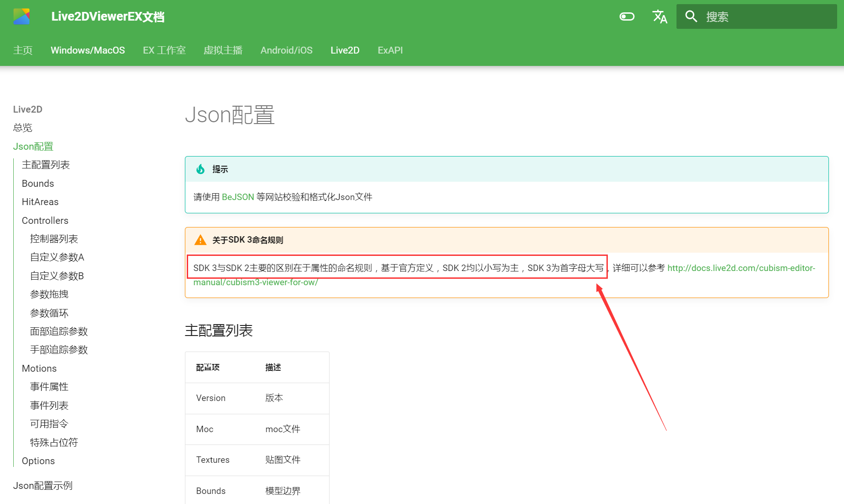Click the Live2DViewerEX logo icon
Image resolution: width=844 pixels, height=504 pixels.
coord(22,16)
